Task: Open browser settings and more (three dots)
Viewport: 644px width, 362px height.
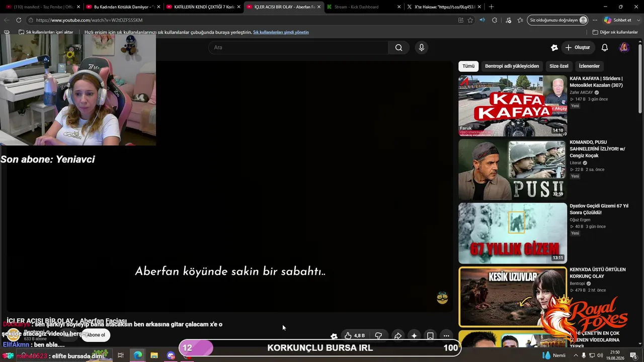Action: (595, 20)
